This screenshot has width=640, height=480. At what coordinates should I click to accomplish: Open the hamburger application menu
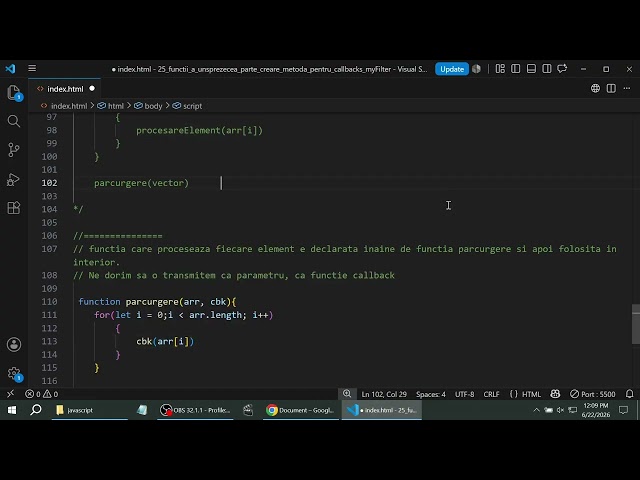[32, 69]
